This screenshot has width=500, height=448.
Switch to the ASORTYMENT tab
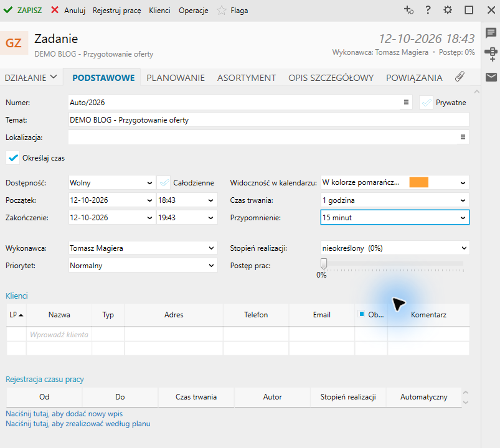coord(247,78)
